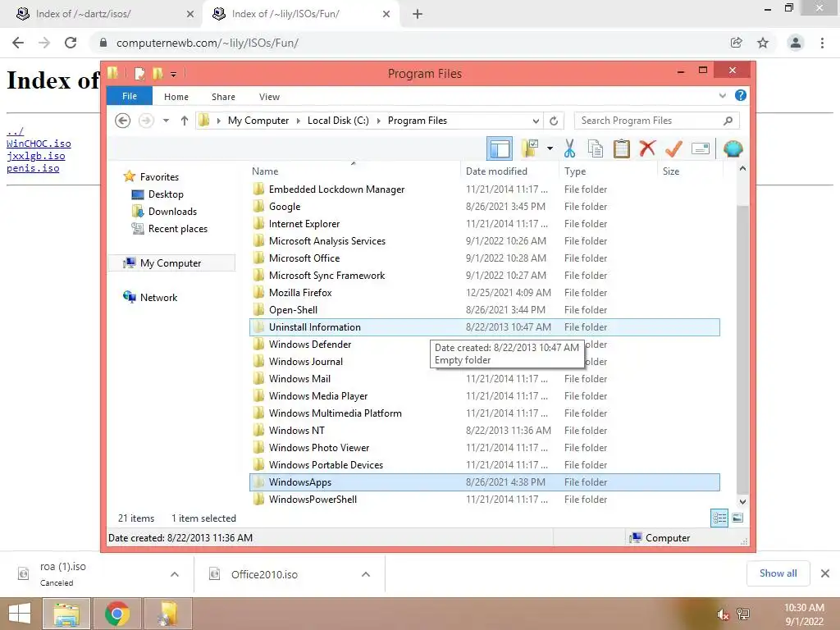Select Favorites in navigation pane

pos(159,177)
